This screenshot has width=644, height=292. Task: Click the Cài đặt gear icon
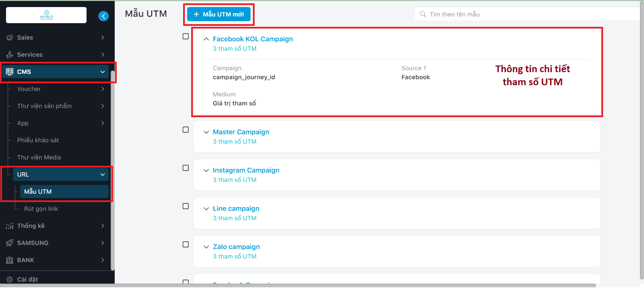point(10,280)
